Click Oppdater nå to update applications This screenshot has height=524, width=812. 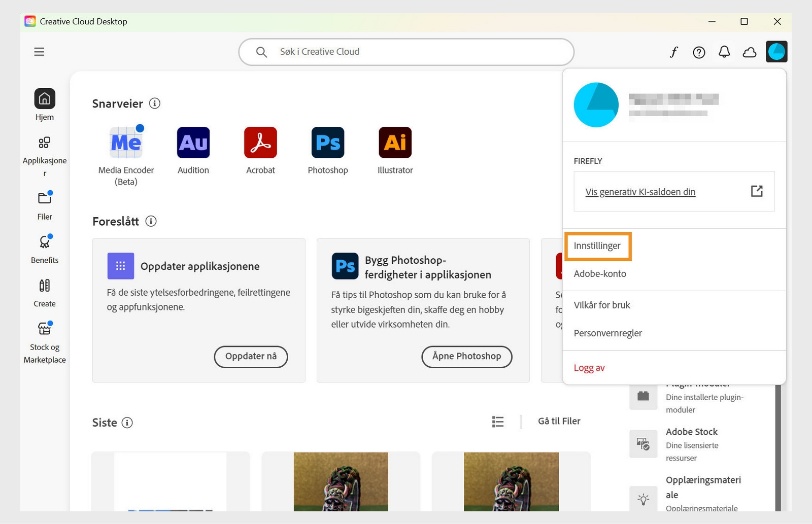click(251, 357)
